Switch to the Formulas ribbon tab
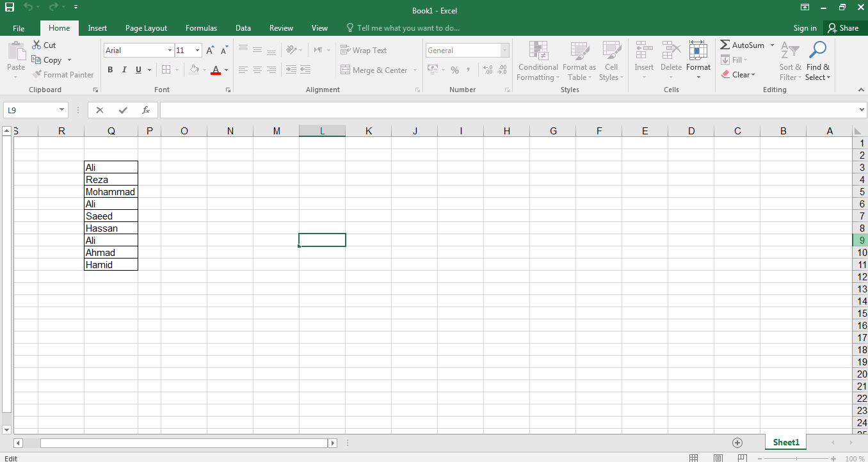The image size is (868, 462). pyautogui.click(x=201, y=28)
